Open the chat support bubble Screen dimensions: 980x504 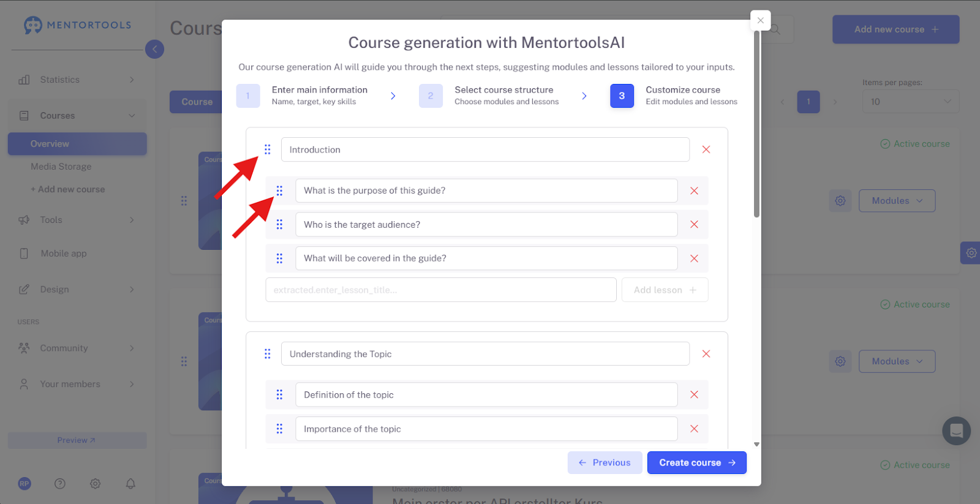point(956,431)
